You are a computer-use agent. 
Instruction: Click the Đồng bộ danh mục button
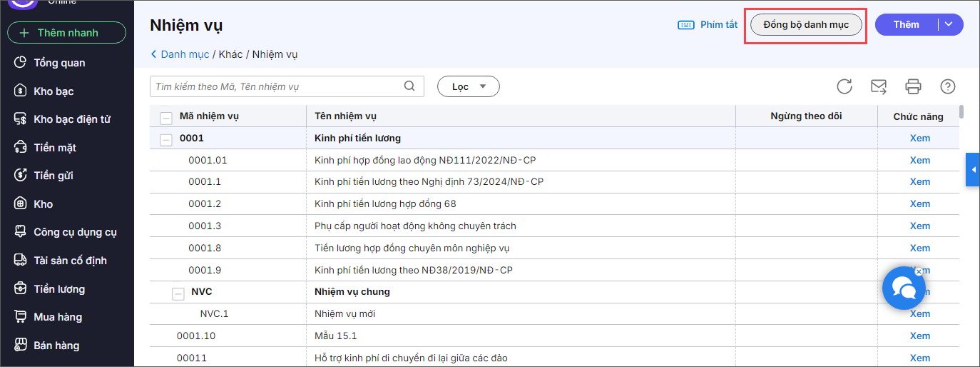click(x=806, y=25)
